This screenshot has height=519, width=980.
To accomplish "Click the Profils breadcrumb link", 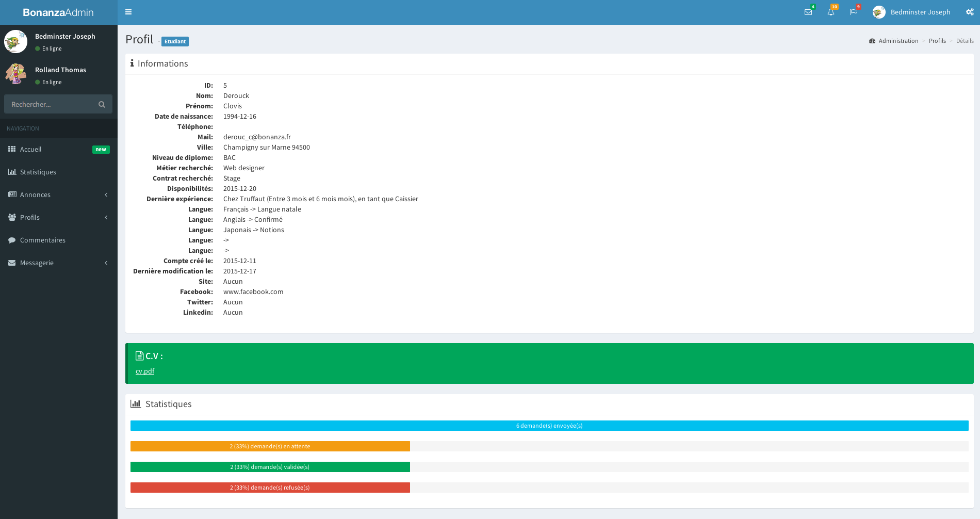I will click(937, 41).
